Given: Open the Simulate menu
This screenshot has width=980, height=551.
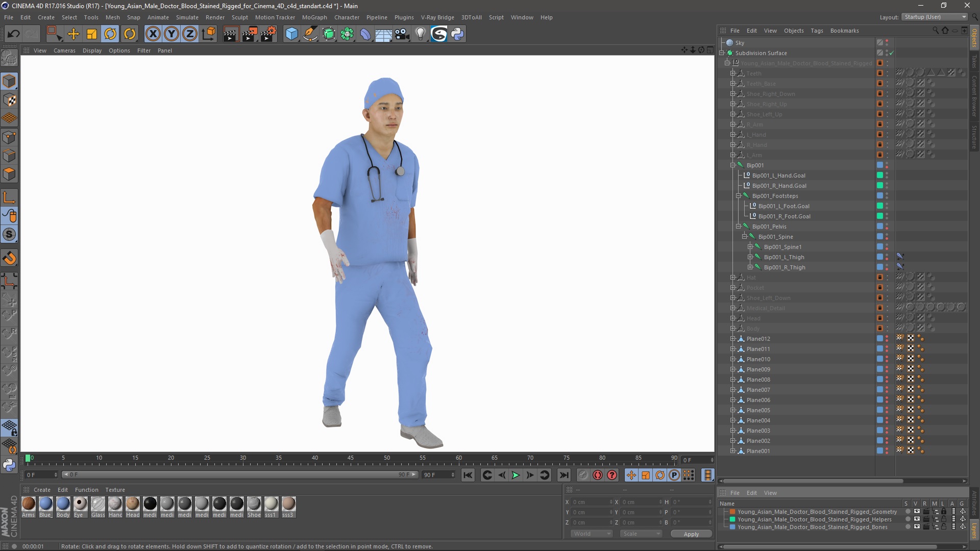Looking at the screenshot, I should coord(187,17).
